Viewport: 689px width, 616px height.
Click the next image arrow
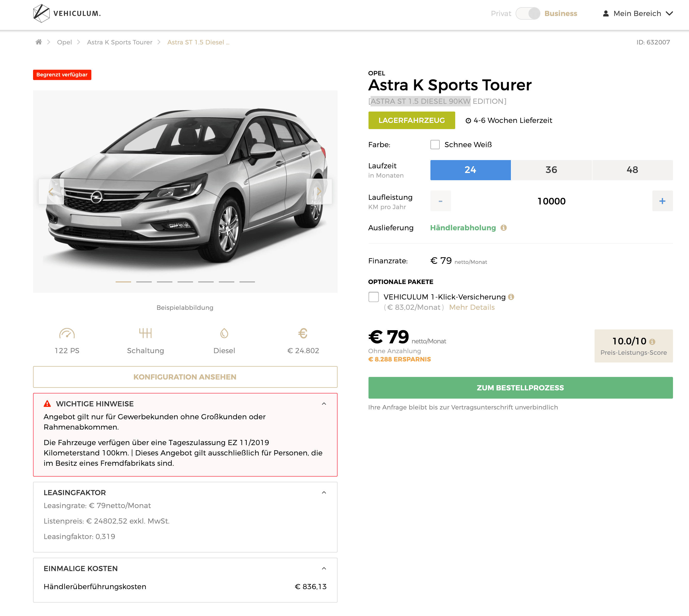click(x=319, y=192)
